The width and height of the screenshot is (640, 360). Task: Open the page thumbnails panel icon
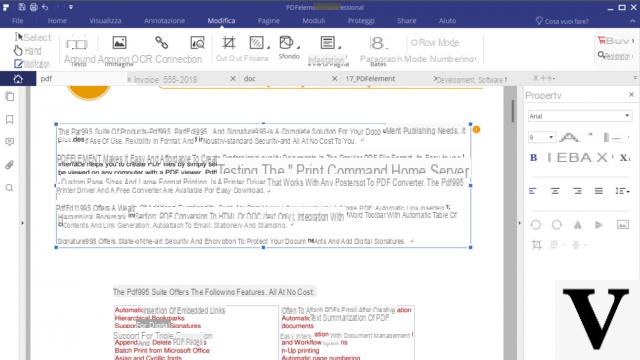(x=10, y=97)
